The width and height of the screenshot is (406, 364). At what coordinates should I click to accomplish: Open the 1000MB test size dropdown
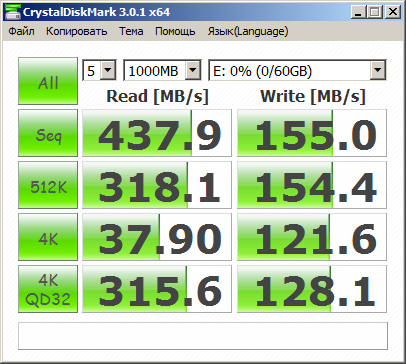(x=162, y=70)
